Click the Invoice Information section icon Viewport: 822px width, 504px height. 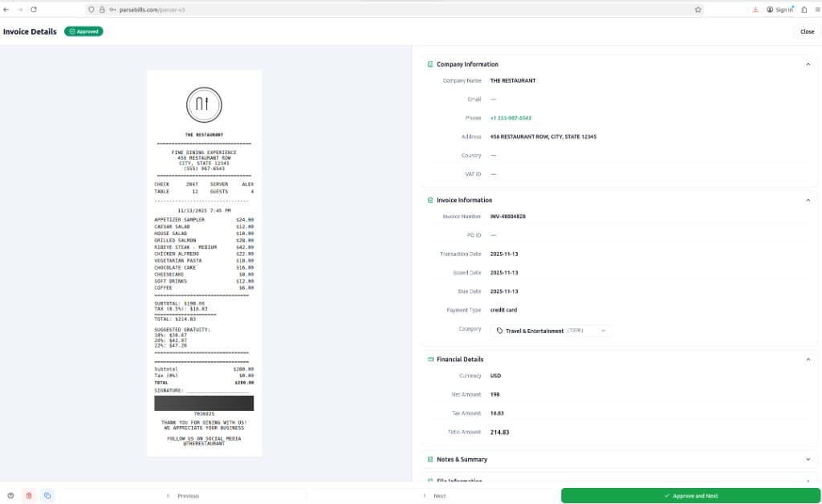pos(429,200)
